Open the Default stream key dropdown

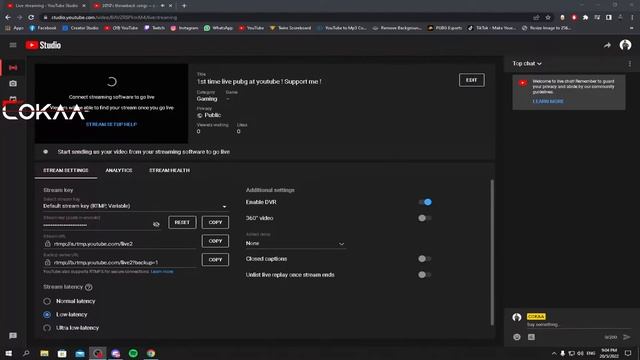click(135, 206)
